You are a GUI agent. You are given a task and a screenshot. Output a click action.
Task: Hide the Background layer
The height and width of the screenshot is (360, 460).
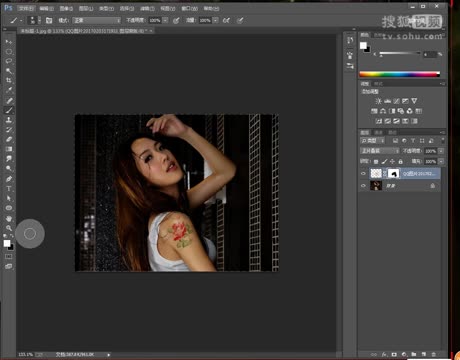coord(363,186)
